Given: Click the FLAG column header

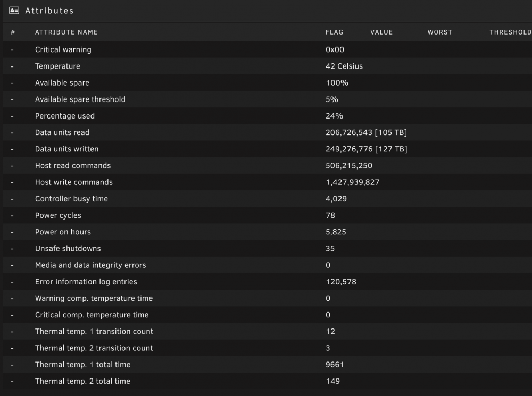Looking at the screenshot, I should pos(334,32).
